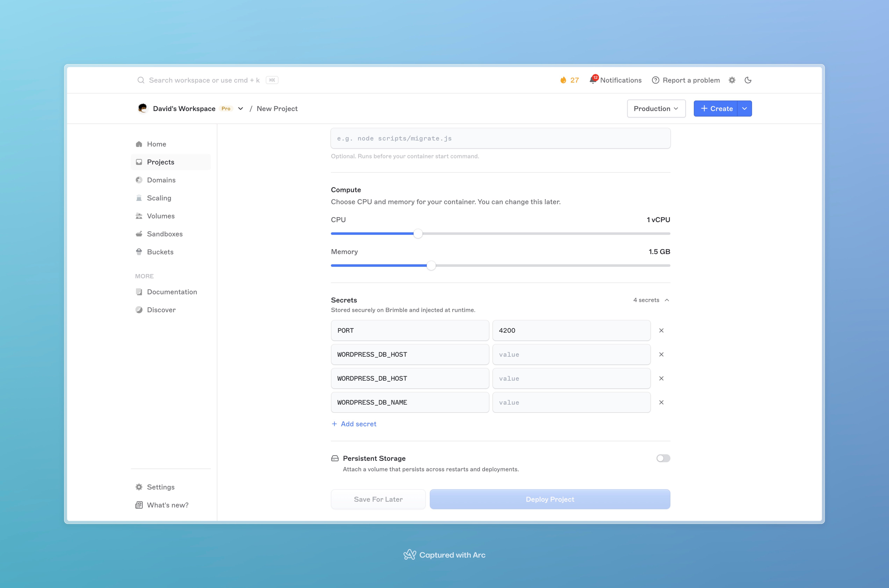This screenshot has height=588, width=889.
Task: Remove the first WORDPRESS_DB_HOST secret
Action: pyautogui.click(x=661, y=354)
